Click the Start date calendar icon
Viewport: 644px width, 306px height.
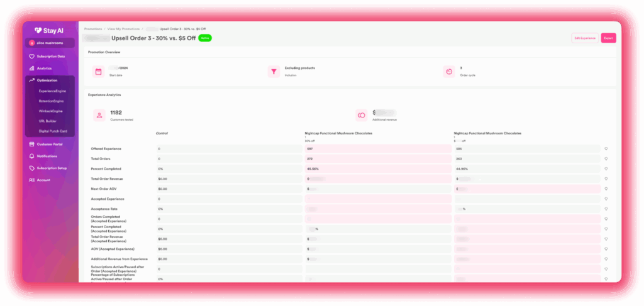click(98, 72)
